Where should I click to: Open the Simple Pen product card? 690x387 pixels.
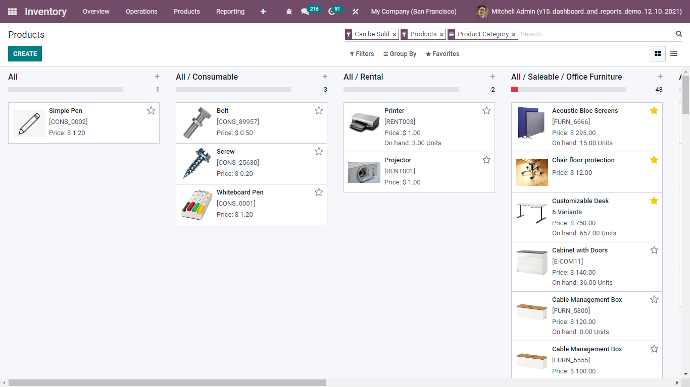coord(84,123)
